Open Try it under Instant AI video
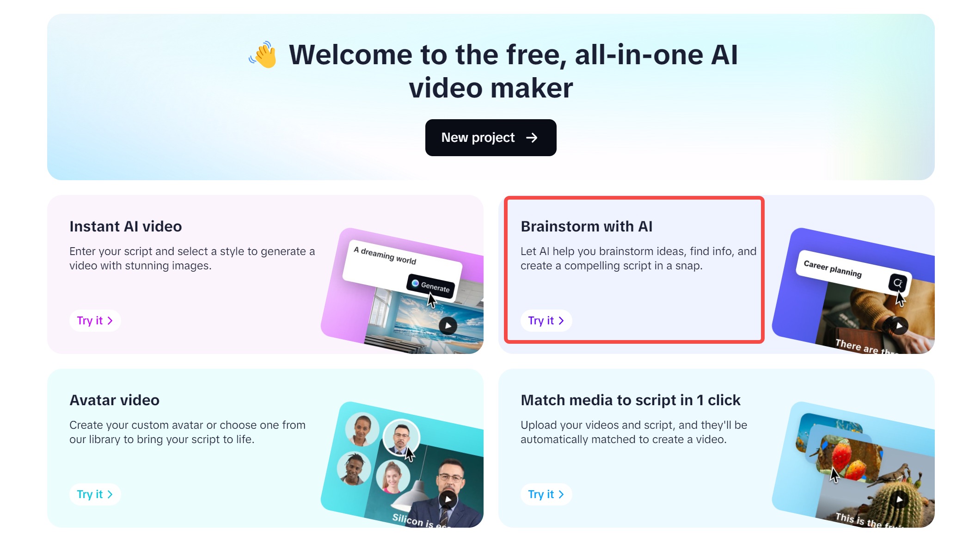Screen dimensions: 969x560 (95, 321)
